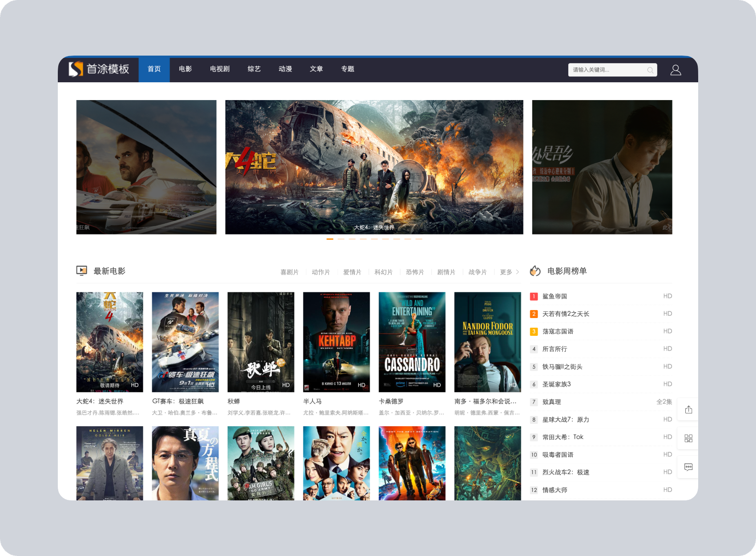Click the share icon on right sidebar
Image resolution: width=756 pixels, height=556 pixels.
click(x=688, y=410)
